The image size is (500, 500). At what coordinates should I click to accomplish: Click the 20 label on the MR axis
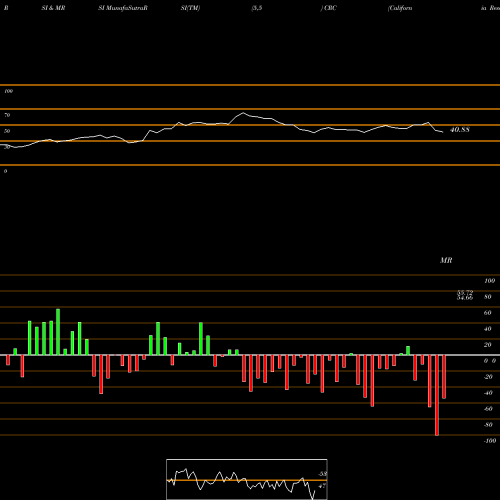point(488,345)
